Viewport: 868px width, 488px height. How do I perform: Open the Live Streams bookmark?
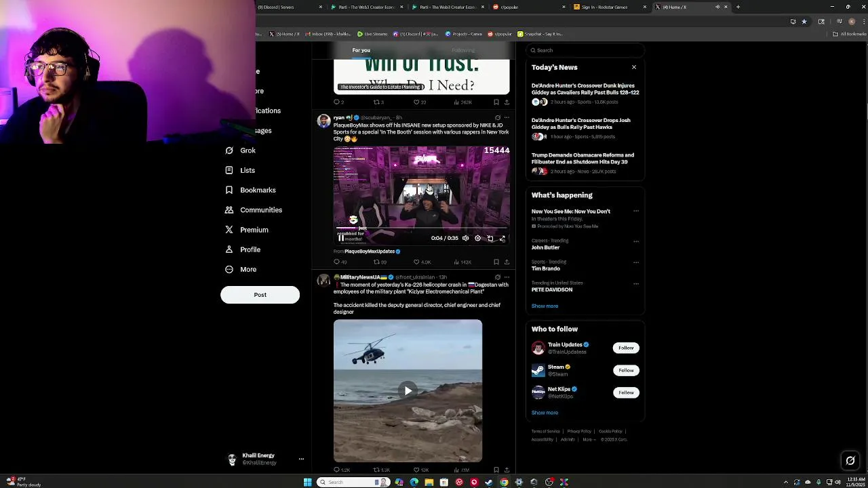pyautogui.click(x=372, y=34)
